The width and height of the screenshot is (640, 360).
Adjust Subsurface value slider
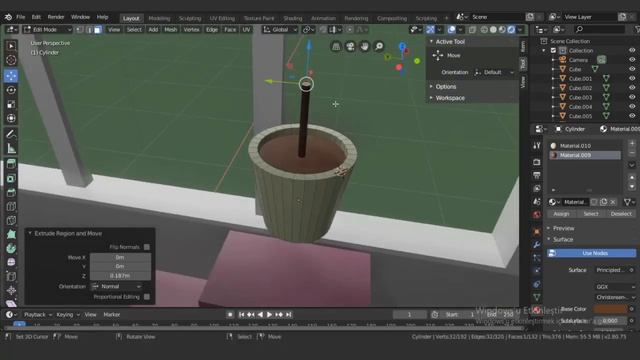tap(610, 321)
